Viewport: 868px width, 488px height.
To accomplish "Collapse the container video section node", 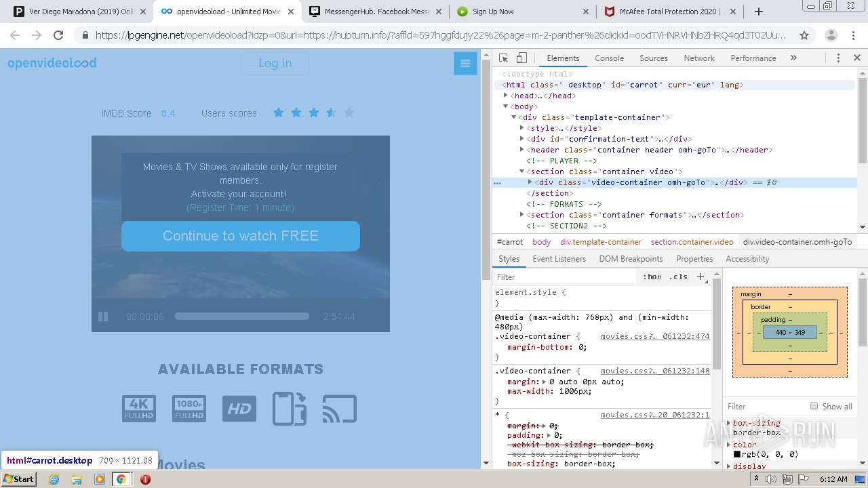I will [521, 171].
